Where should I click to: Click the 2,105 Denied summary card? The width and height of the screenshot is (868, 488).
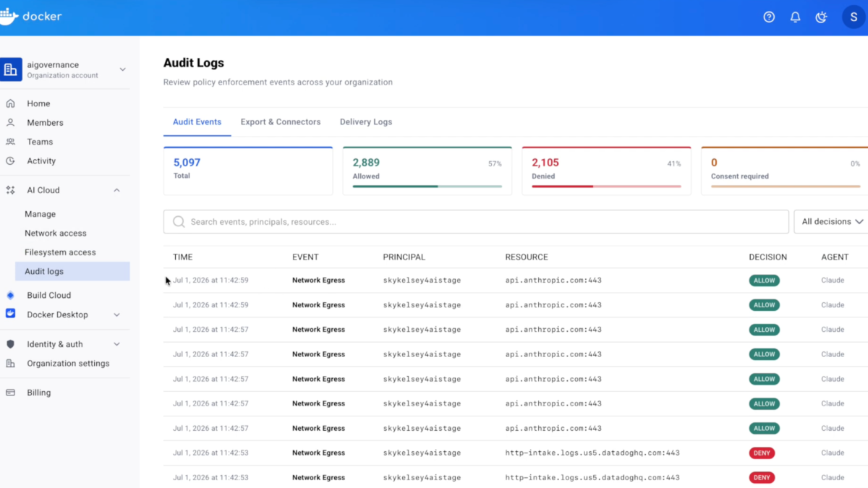coord(607,171)
